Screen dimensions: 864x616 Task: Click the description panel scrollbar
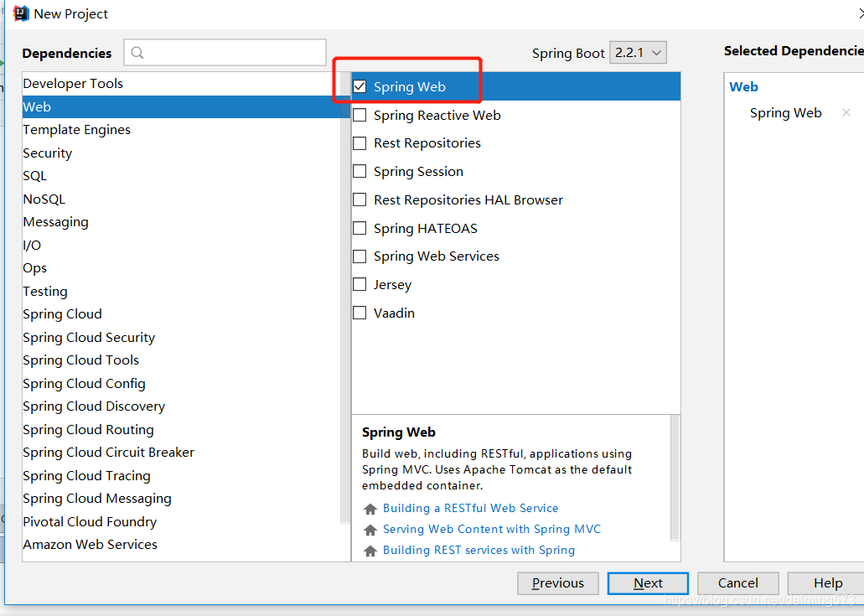[675, 478]
